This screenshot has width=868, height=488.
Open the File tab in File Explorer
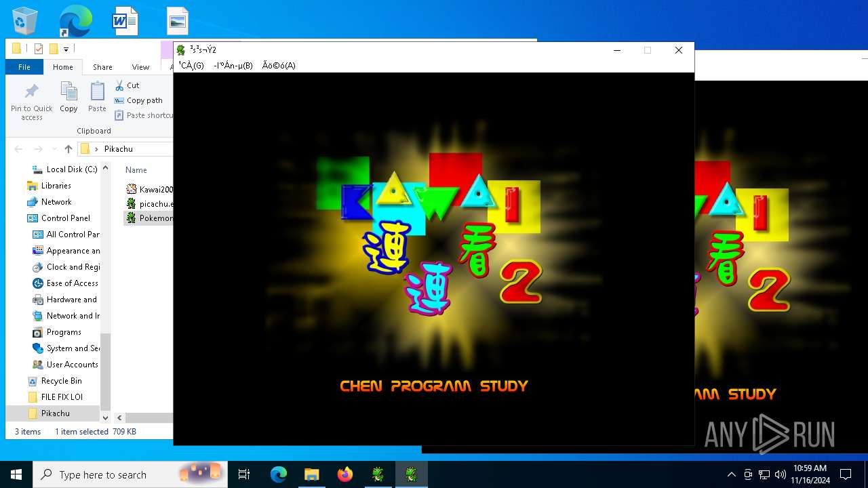tap(24, 67)
